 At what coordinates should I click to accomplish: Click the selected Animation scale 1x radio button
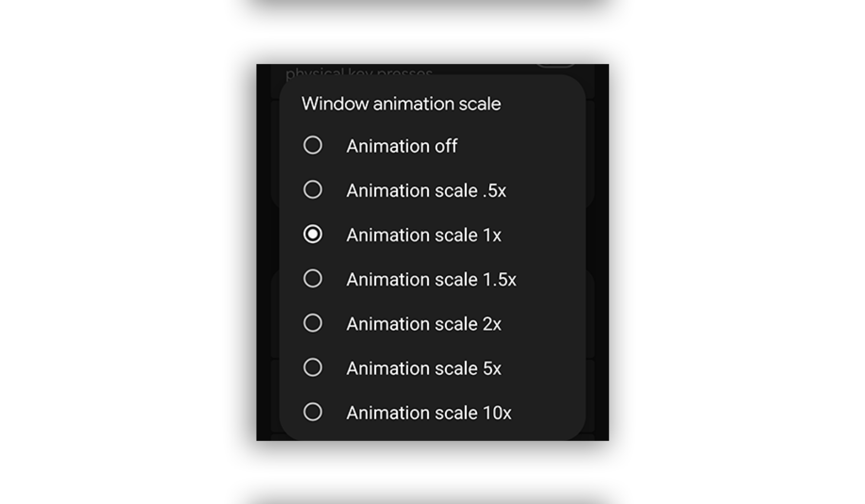pos(313,234)
